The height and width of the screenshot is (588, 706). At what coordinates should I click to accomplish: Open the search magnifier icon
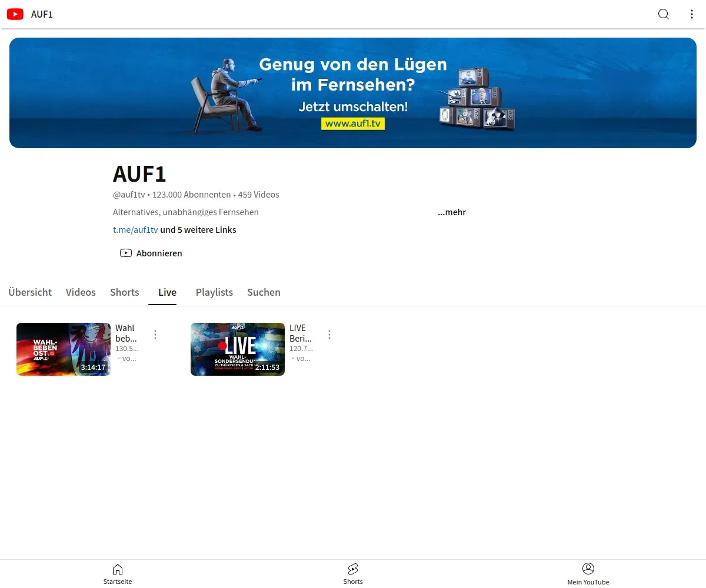[x=664, y=14]
